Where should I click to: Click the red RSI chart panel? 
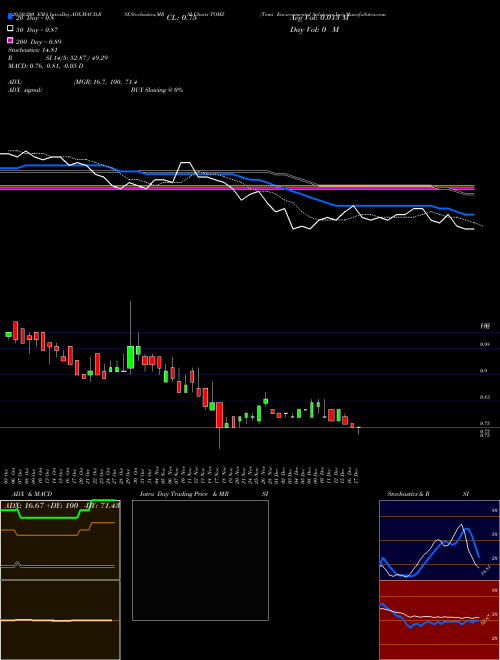point(439,620)
